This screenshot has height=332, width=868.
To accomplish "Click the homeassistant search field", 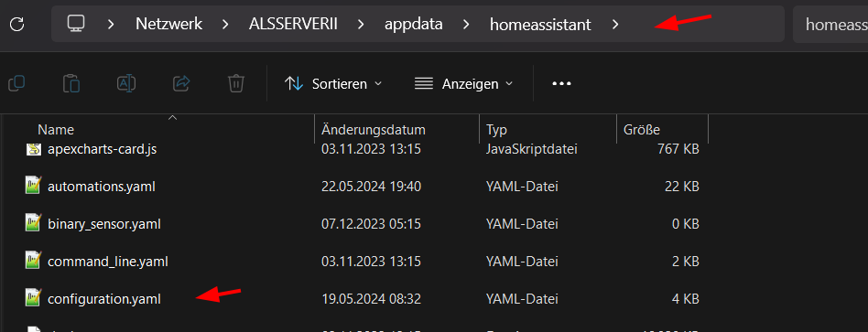I will tap(830, 25).
